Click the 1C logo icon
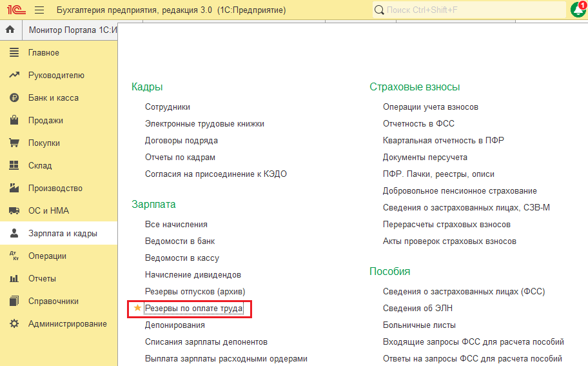 pos(16,10)
